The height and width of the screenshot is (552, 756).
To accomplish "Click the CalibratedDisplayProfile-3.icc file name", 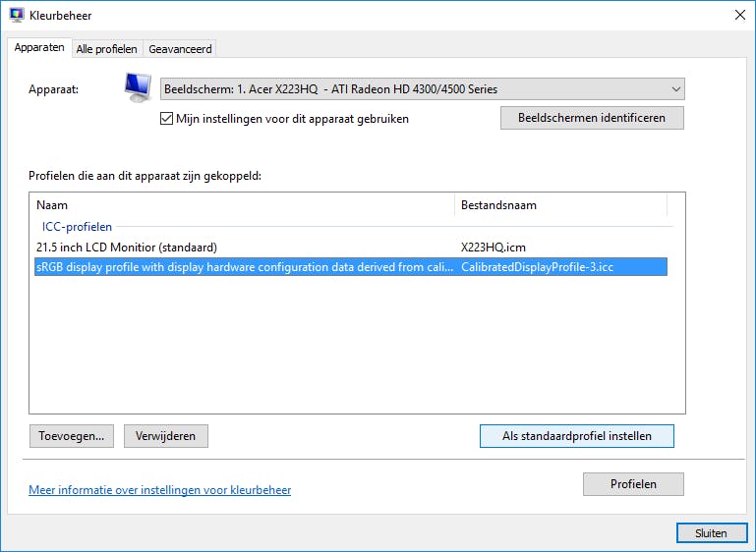I will coord(537,267).
